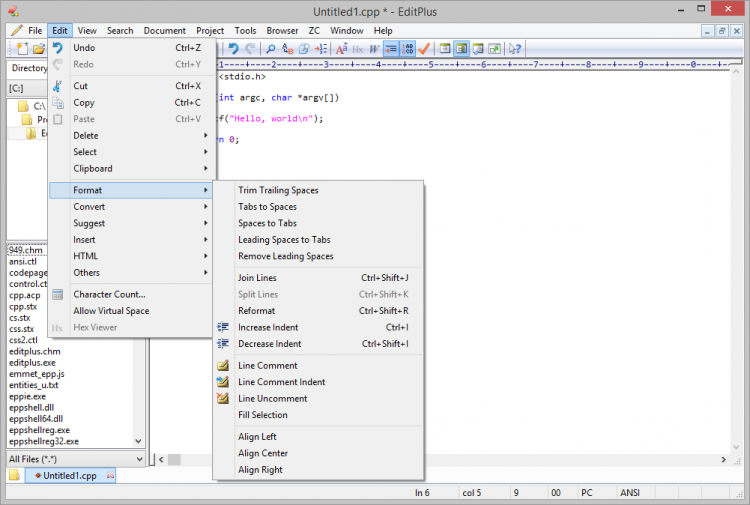Click the orange check mark toolbar icon
The width and height of the screenshot is (750, 505).
[424, 48]
